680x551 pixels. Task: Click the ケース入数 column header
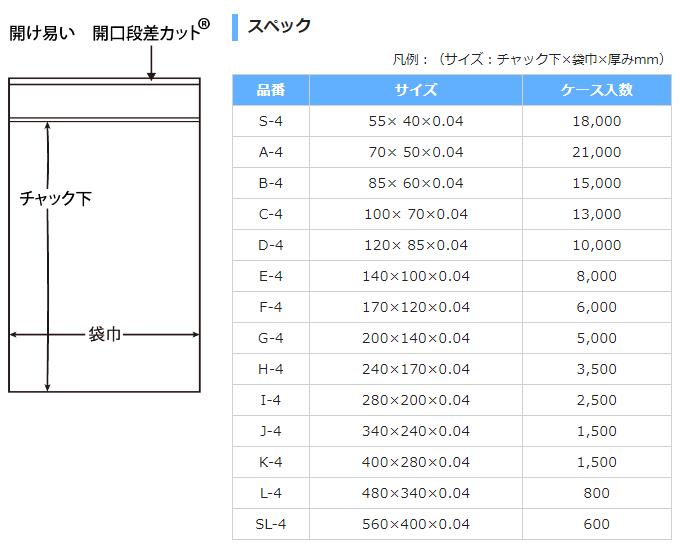coord(597,90)
